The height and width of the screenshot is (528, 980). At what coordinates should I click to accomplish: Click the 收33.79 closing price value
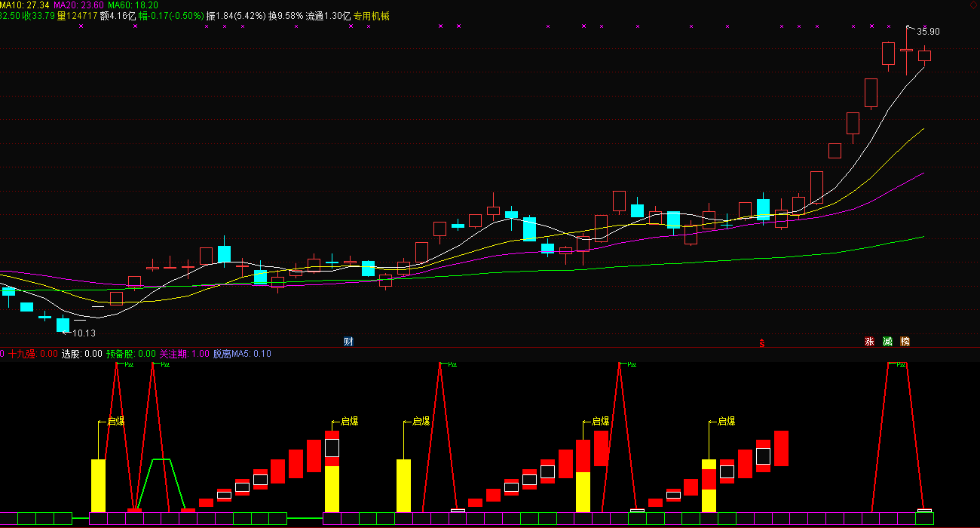tap(38, 16)
